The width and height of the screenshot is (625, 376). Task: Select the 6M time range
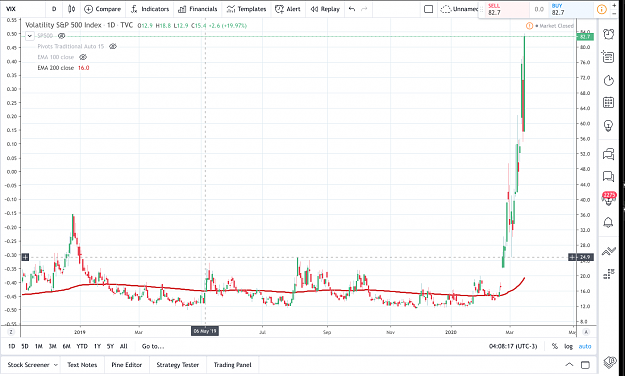(66, 346)
